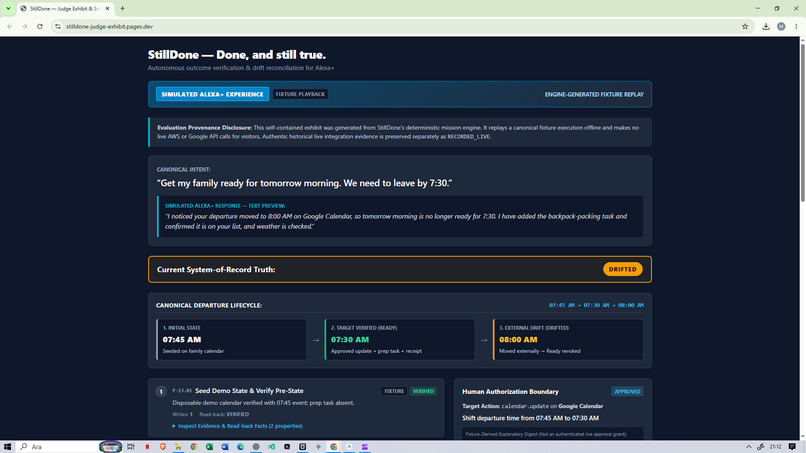Click Engine-Generated Fixture Replay label
This screenshot has width=806, height=453.
[594, 95]
